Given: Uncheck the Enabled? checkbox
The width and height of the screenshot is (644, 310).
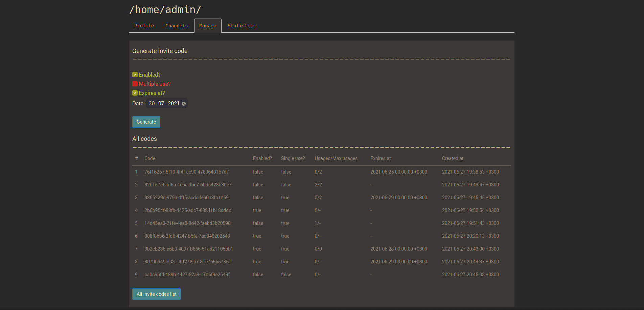Looking at the screenshot, I should 135,75.
